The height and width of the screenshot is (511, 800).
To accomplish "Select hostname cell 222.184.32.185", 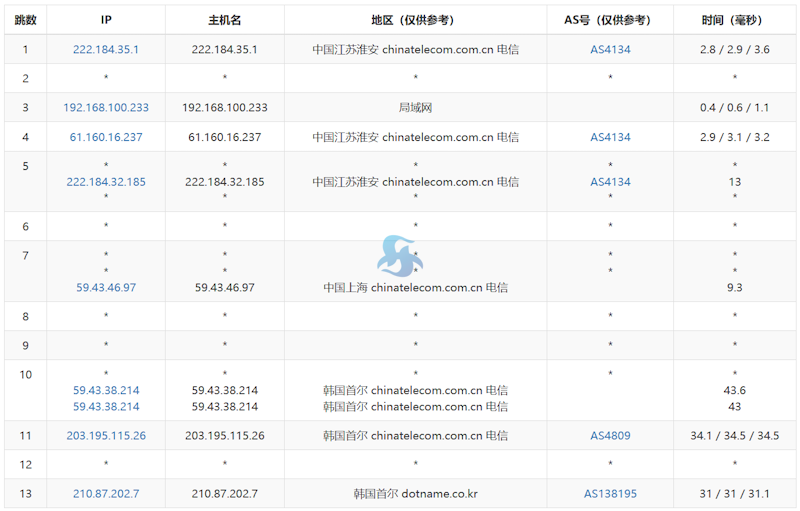I will click(224, 182).
